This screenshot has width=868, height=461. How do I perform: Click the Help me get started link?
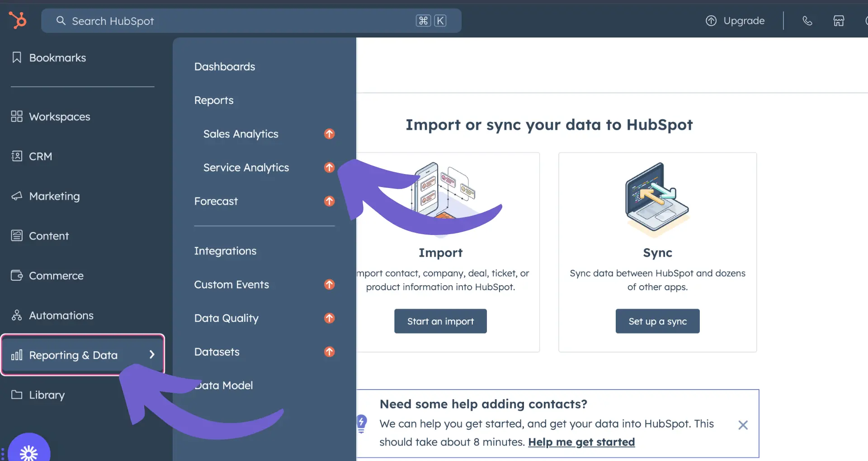pos(581,442)
